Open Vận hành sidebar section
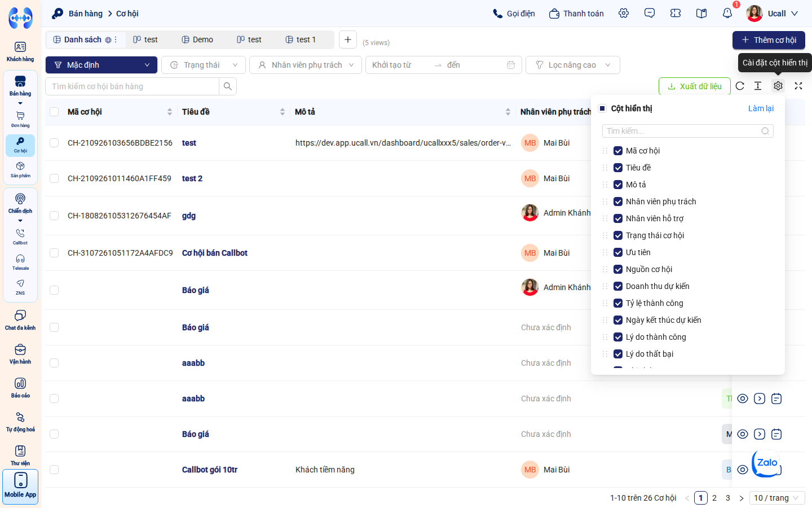812x508 pixels. coord(20,354)
